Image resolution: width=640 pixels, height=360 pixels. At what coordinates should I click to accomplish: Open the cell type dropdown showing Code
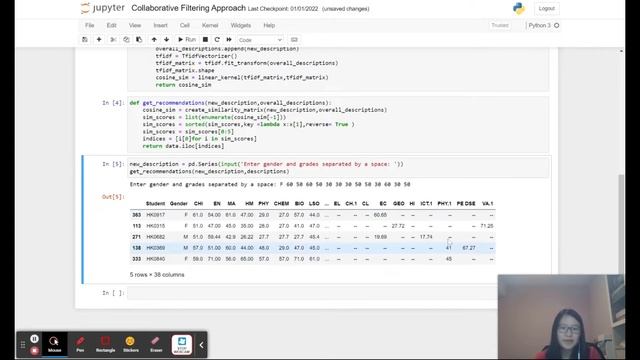pos(260,40)
